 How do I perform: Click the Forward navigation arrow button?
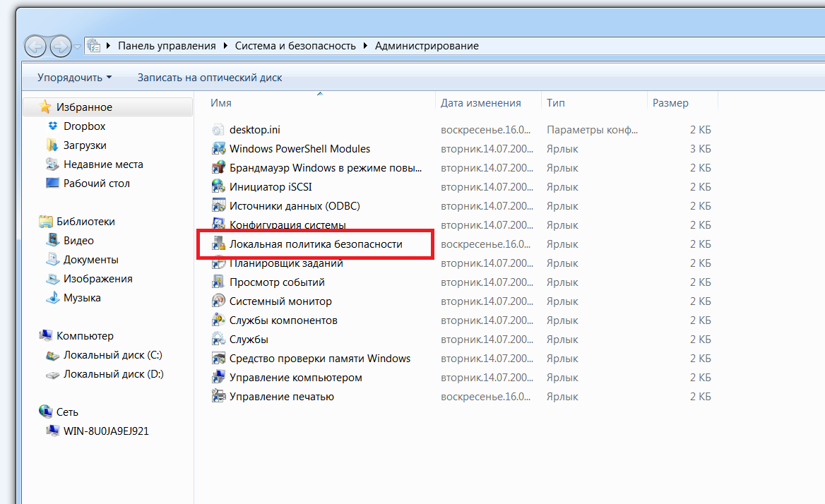click(x=61, y=47)
